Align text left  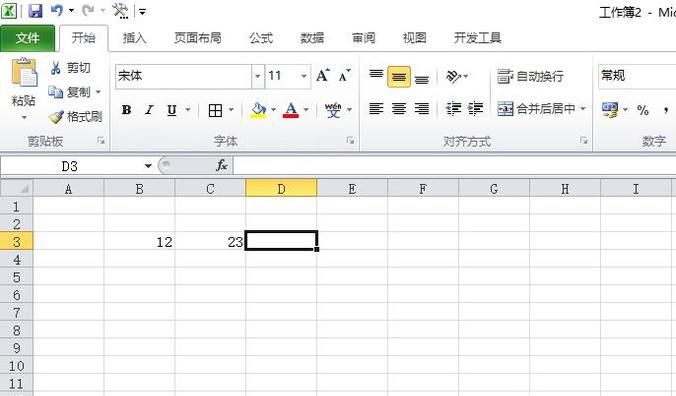(x=376, y=109)
